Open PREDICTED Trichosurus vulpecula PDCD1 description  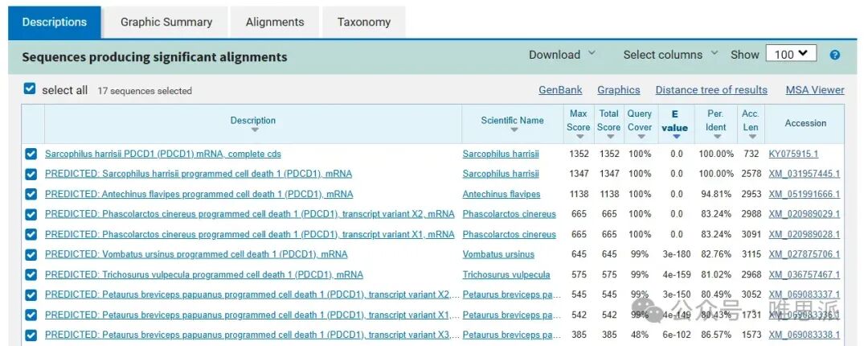click(203, 274)
